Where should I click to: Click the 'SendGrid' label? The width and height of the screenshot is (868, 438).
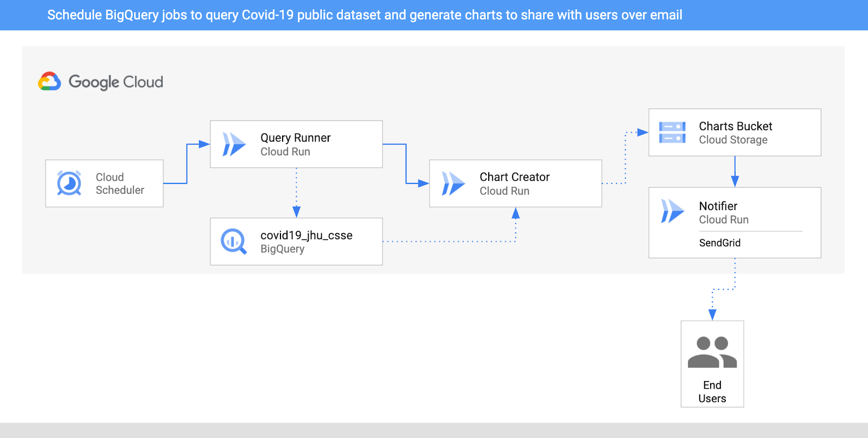coord(720,243)
